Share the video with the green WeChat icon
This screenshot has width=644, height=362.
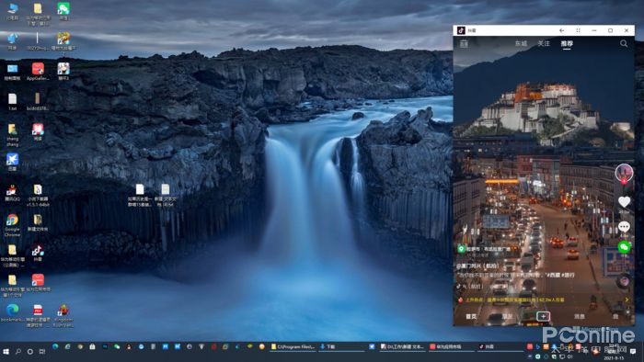pyautogui.click(x=624, y=247)
